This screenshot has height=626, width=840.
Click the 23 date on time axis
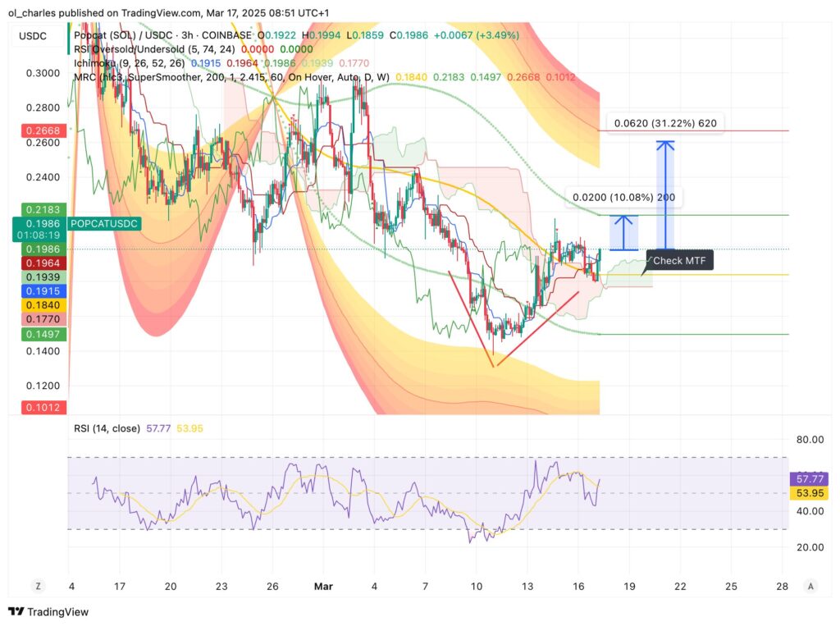click(221, 587)
